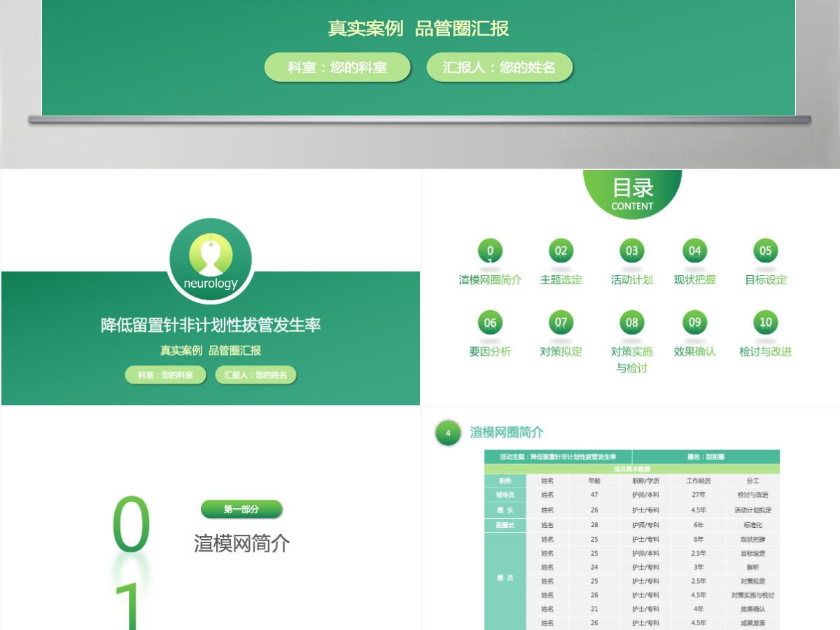Click the 04 circle above 现状把握
The width and height of the screenshot is (840, 630).
[x=694, y=251]
